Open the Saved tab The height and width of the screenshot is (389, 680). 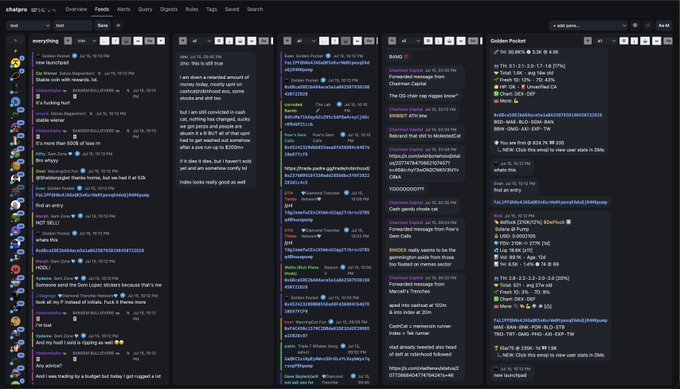pos(232,9)
